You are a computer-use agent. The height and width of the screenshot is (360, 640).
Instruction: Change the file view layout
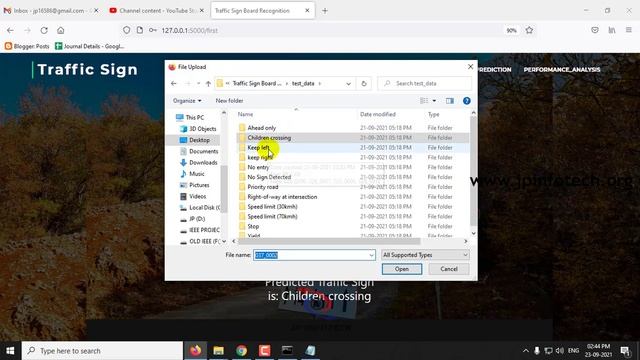(x=424, y=101)
